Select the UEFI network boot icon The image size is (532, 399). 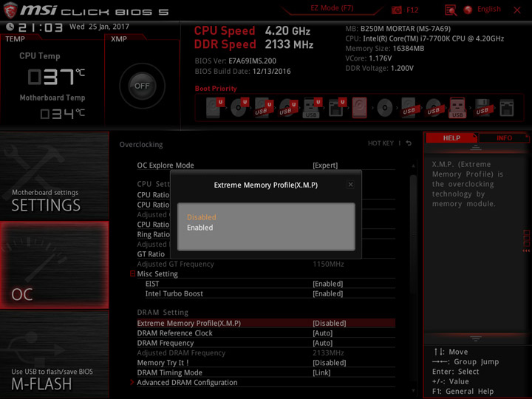pyautogui.click(x=337, y=108)
